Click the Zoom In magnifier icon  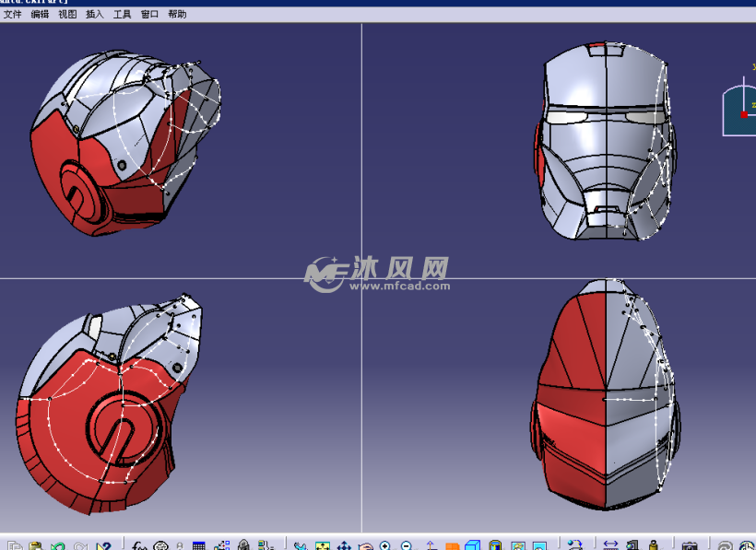pyautogui.click(x=385, y=545)
